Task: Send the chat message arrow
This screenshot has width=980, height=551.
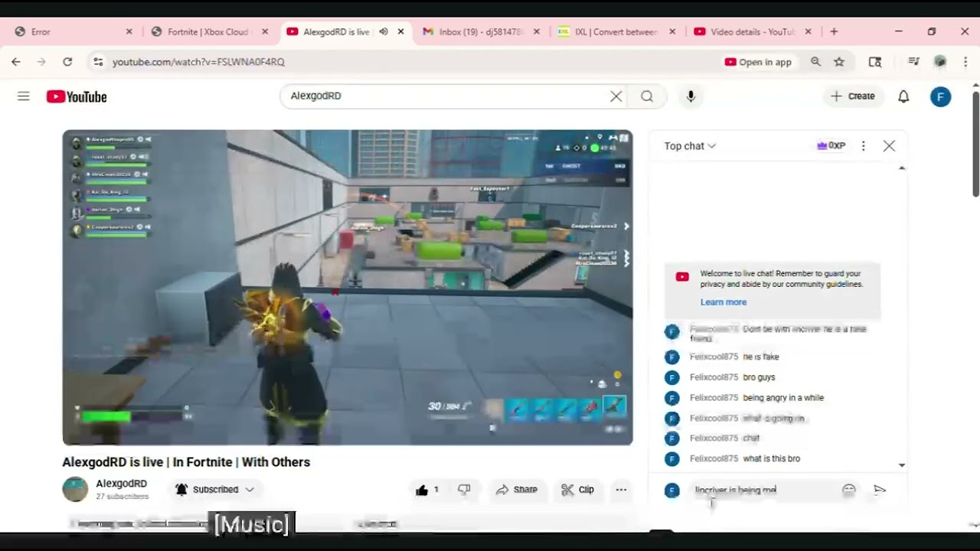Action: click(880, 490)
